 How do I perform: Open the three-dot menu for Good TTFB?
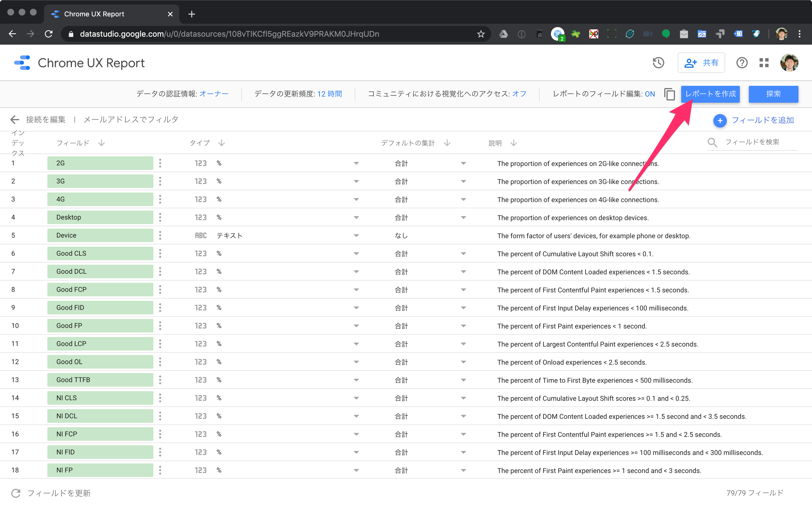click(x=160, y=380)
